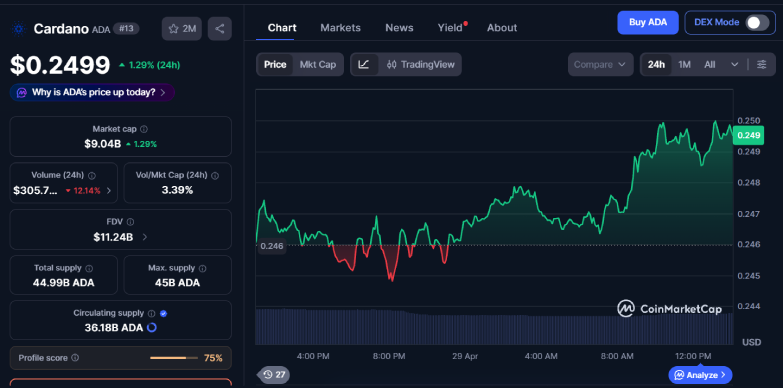
Task: Click the volume bars under chart
Action: (494, 327)
